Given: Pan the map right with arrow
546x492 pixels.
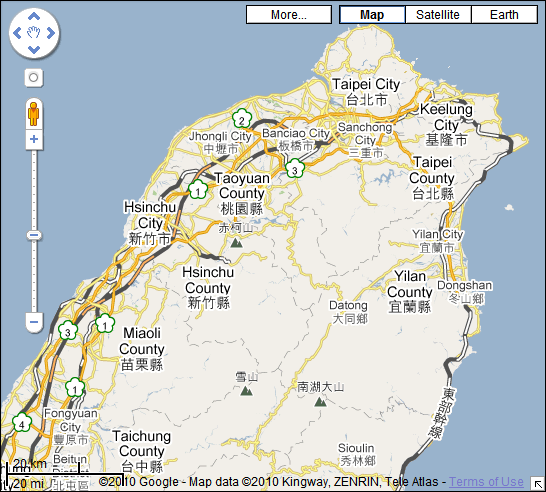Looking at the screenshot, I should pos(51,33).
